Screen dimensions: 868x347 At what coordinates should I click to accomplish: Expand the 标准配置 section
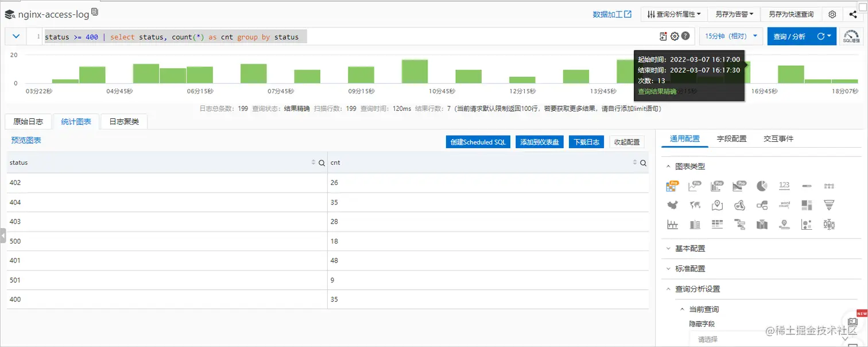click(668, 269)
